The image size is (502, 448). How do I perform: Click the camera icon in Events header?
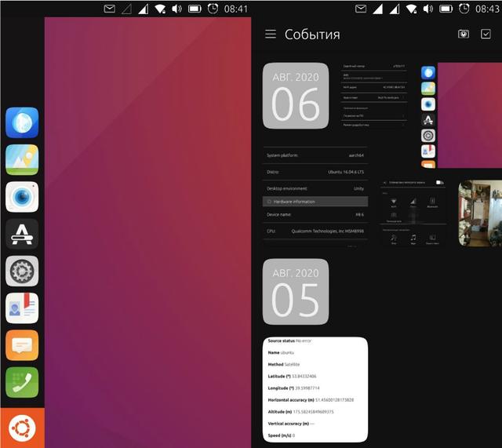click(x=464, y=35)
